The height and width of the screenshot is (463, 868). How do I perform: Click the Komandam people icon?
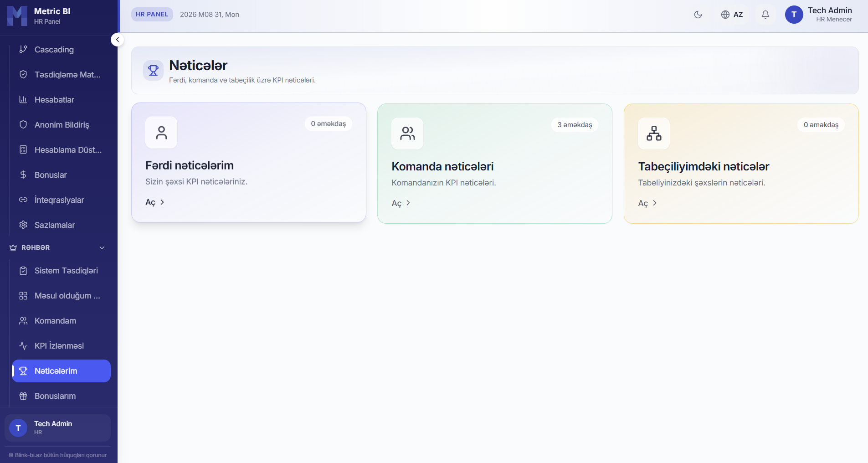[23, 321]
